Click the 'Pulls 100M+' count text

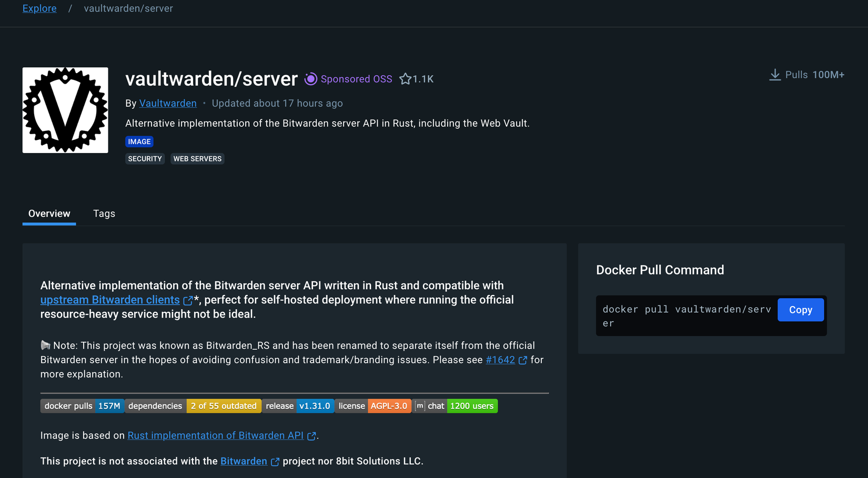[x=815, y=75]
